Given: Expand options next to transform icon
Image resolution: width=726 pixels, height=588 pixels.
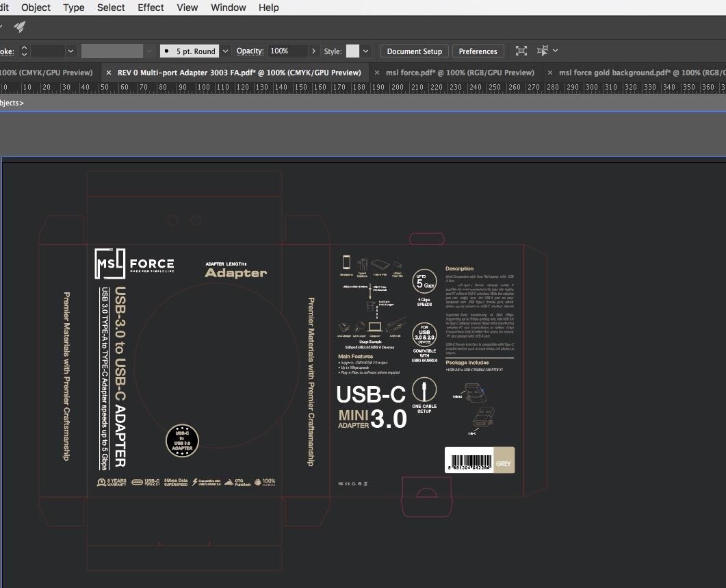Looking at the screenshot, I should pyautogui.click(x=555, y=51).
